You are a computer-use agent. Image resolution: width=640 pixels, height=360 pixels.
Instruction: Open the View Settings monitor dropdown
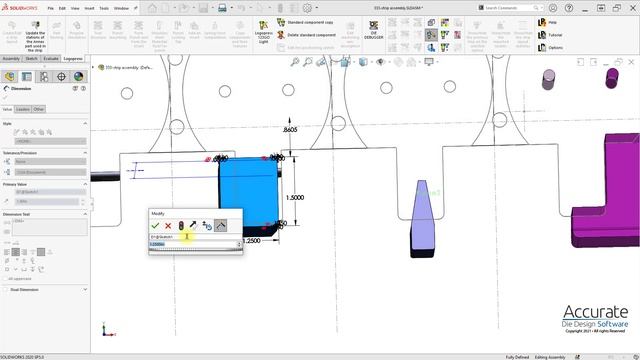[430, 62]
